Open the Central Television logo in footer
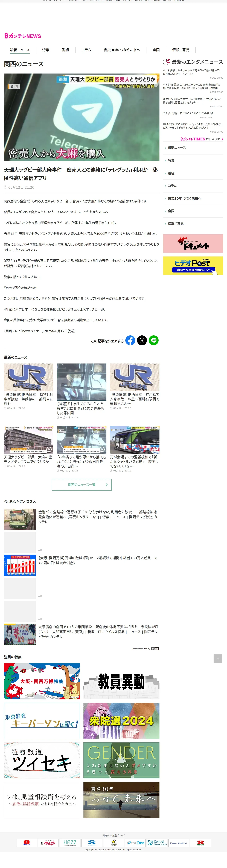Screen dimensions: 227x868 click(x=157, y=843)
